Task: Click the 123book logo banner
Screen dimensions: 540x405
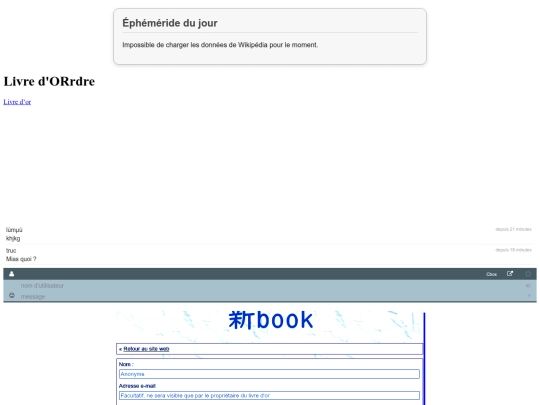Action: [271, 320]
